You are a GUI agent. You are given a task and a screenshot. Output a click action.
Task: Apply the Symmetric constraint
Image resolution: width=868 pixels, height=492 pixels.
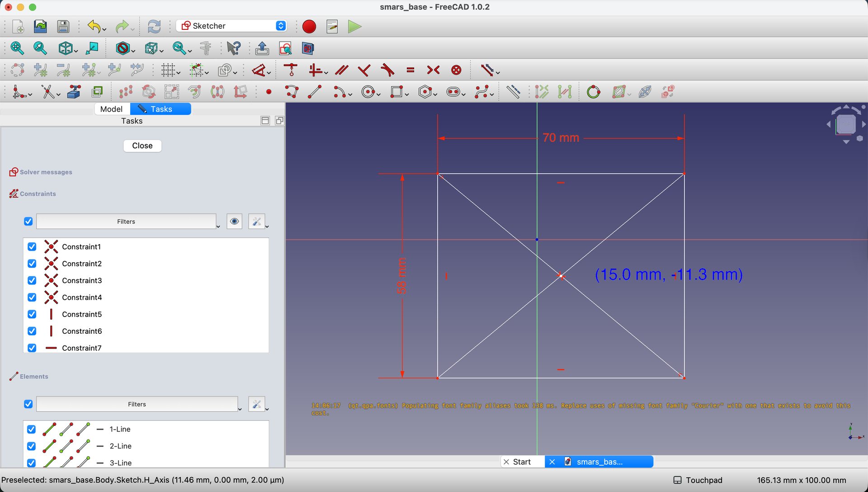(433, 70)
